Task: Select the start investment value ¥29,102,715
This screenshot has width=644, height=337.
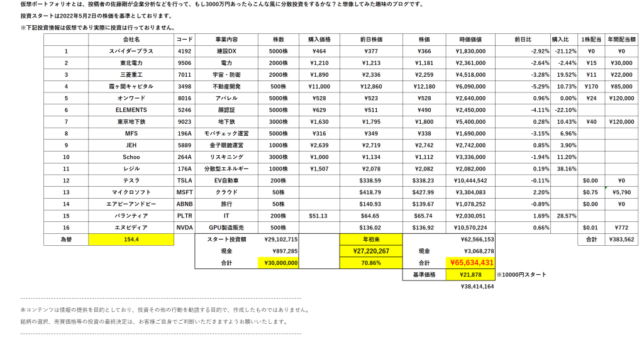Action: (278, 240)
